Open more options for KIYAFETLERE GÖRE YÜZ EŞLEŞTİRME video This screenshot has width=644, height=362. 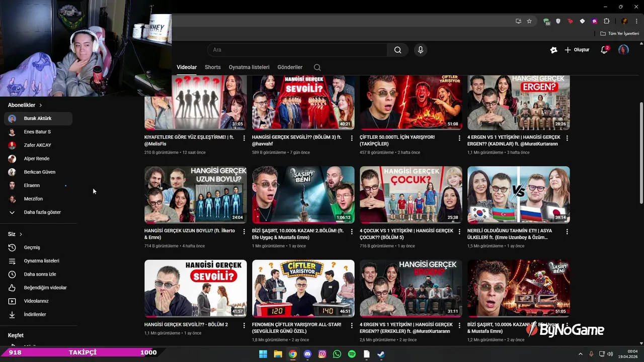tap(245, 138)
